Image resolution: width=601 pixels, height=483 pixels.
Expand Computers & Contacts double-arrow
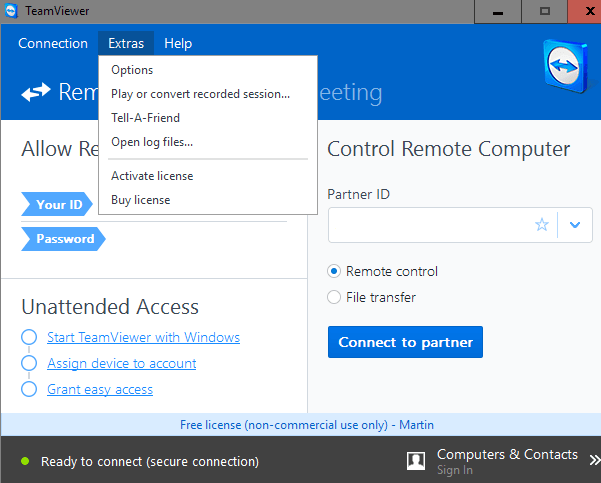[594, 460]
